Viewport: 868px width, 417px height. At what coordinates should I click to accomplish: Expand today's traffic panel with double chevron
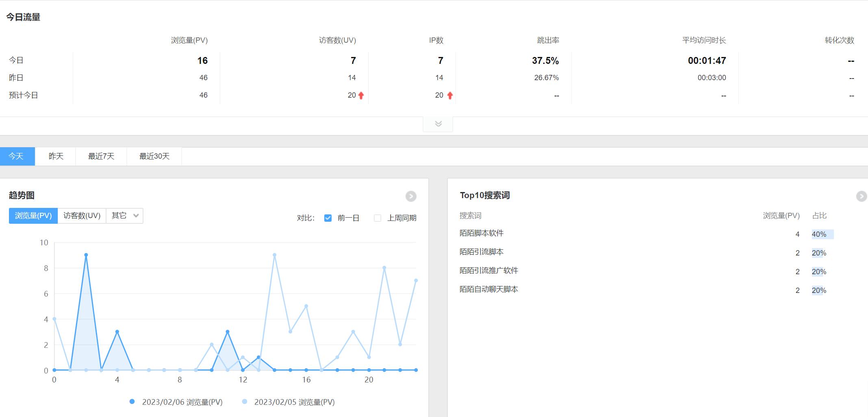point(438,124)
